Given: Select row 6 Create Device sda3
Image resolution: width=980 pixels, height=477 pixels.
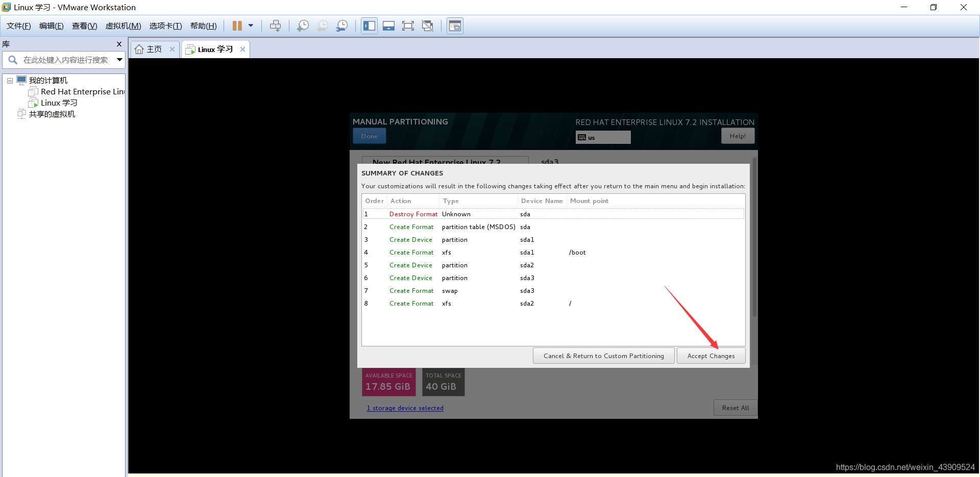Looking at the screenshot, I should (553, 278).
